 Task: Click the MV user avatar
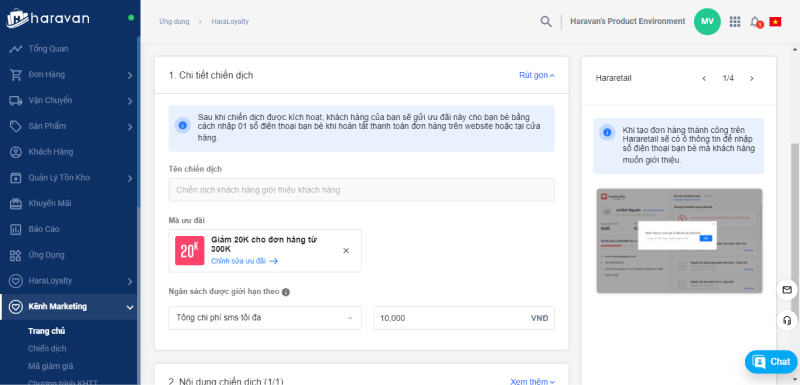click(707, 21)
